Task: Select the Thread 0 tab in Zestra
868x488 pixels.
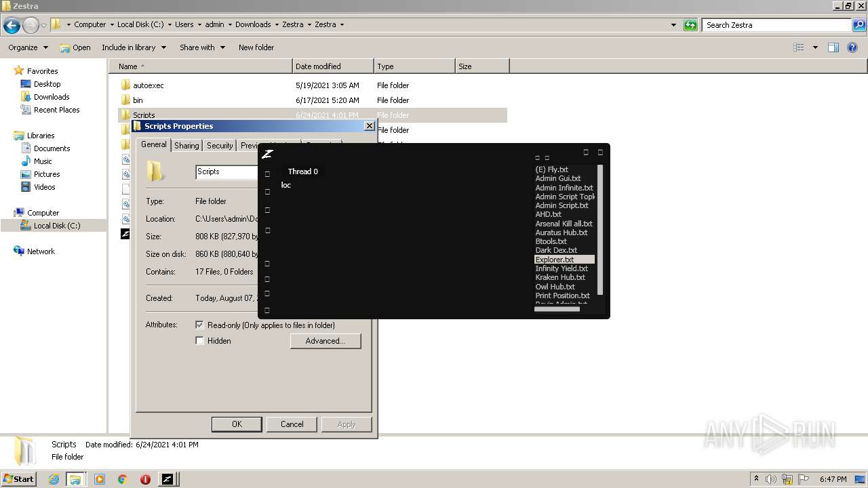Action: (302, 171)
